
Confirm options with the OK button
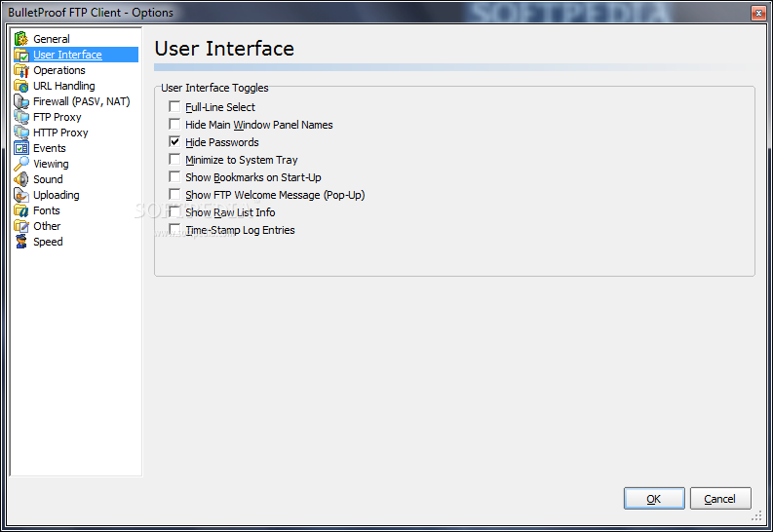point(654,499)
